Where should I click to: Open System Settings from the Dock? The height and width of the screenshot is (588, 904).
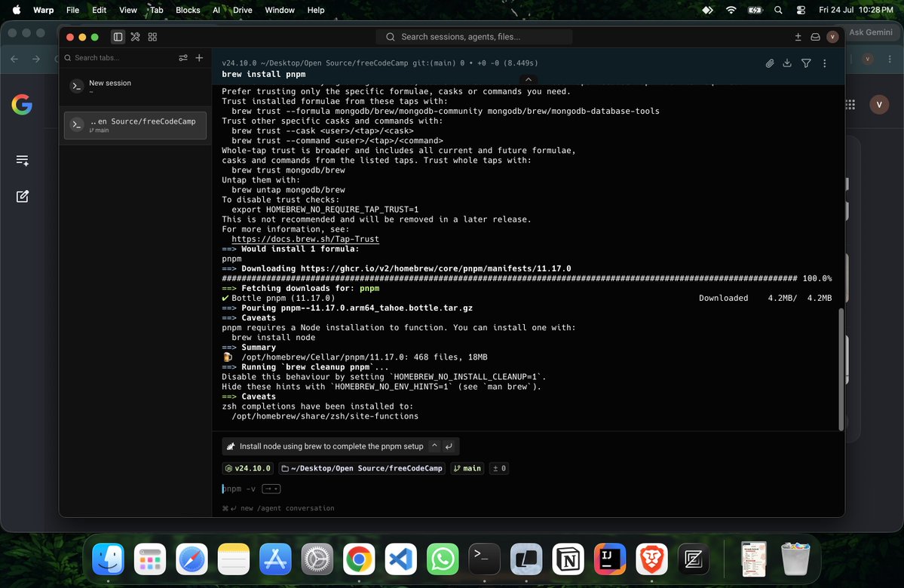point(317,559)
